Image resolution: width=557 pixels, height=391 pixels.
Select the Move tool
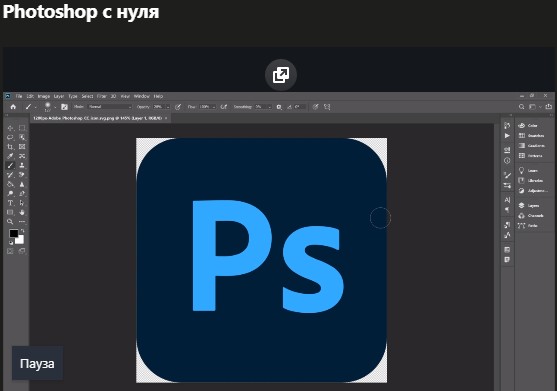point(10,128)
